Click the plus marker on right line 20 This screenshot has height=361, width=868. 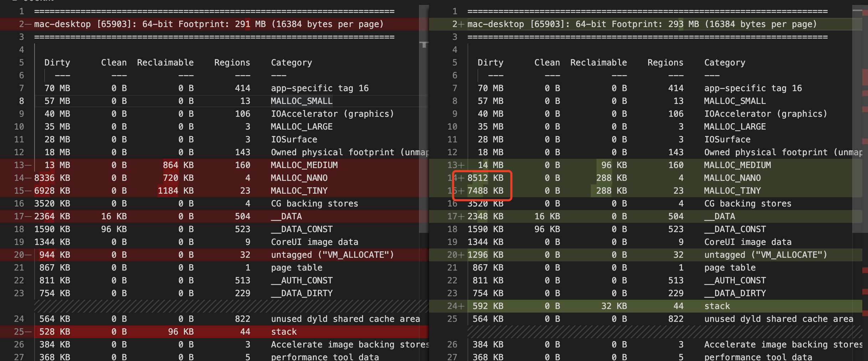coord(461,255)
